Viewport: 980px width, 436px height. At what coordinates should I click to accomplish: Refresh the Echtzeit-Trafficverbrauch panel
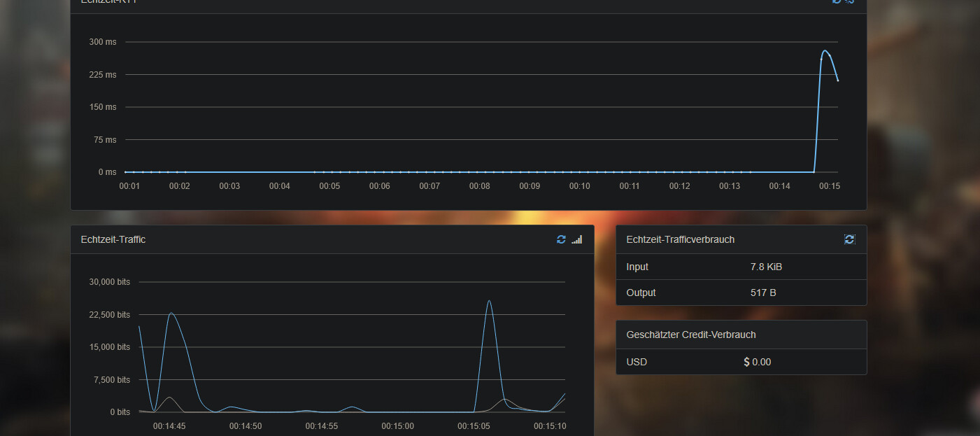(x=849, y=239)
